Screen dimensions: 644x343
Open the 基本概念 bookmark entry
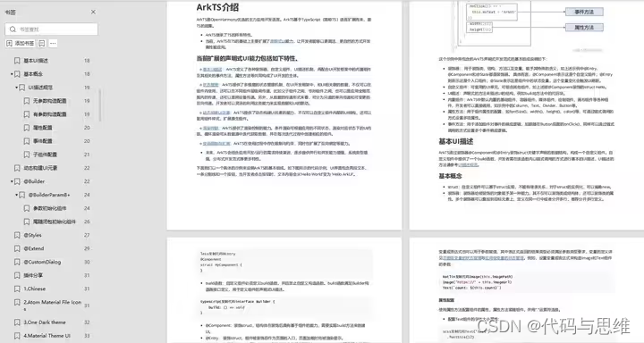click(33, 74)
